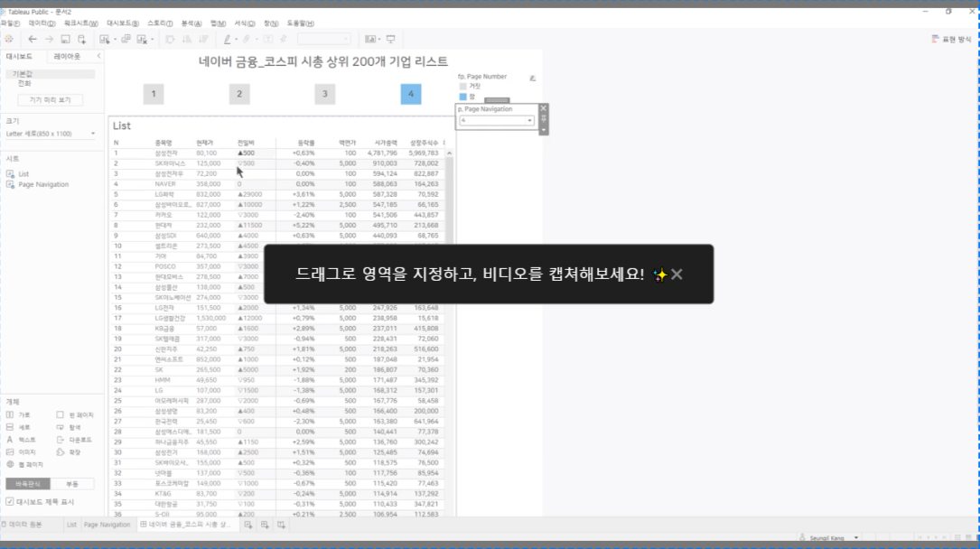Image resolution: width=980 pixels, height=549 pixels.
Task: Open the fit size dropdown in toolbar
Action: pyautogui.click(x=323, y=39)
